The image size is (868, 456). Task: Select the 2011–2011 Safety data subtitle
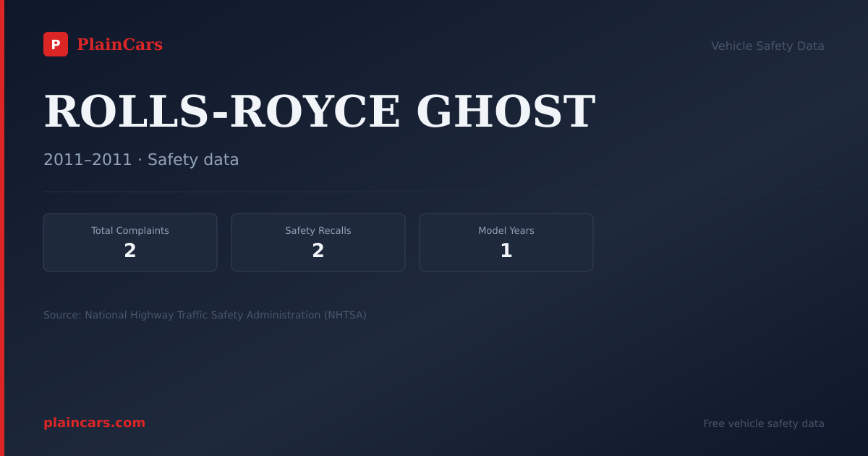[x=141, y=159]
